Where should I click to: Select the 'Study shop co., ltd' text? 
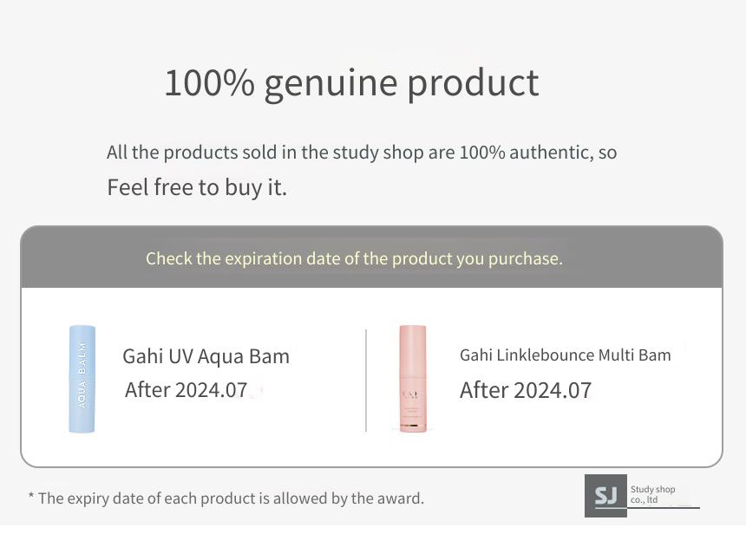[x=652, y=494]
